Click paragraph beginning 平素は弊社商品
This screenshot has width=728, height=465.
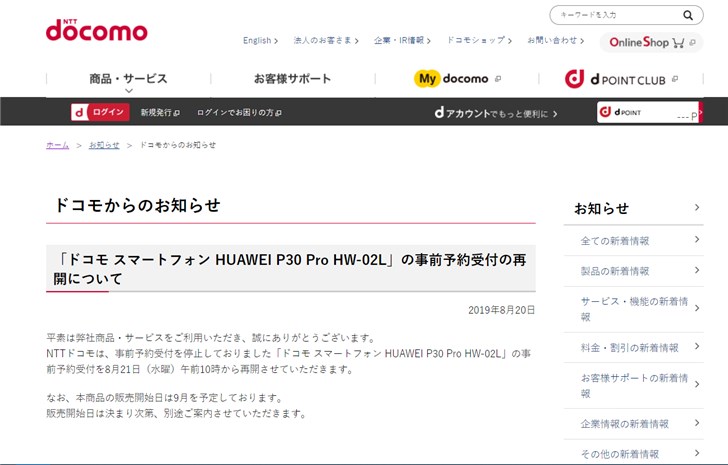(211, 337)
